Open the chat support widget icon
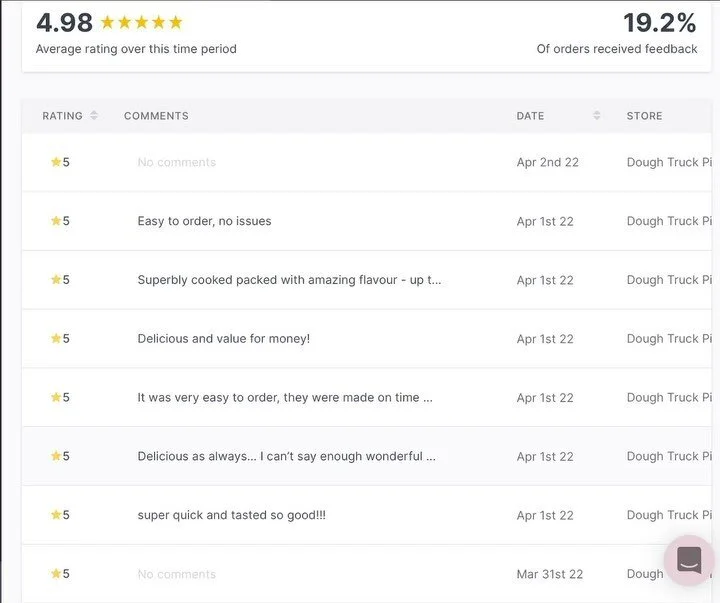720x603 pixels. point(689,560)
